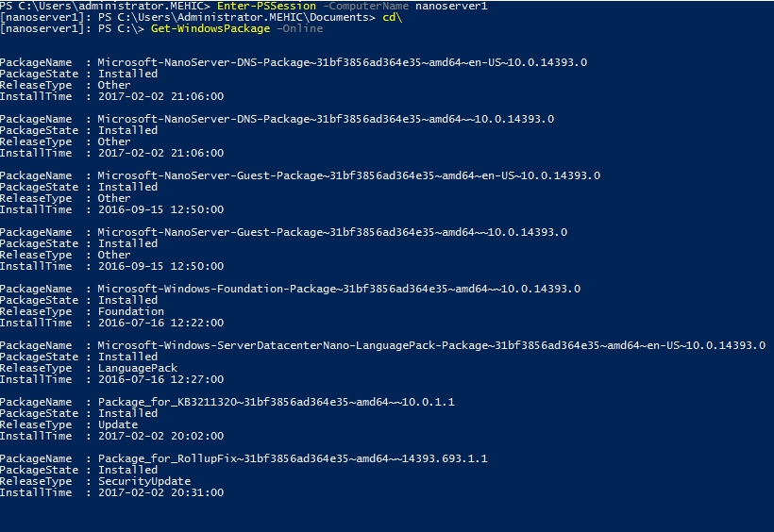Click the cd\ command on second line

point(391,18)
